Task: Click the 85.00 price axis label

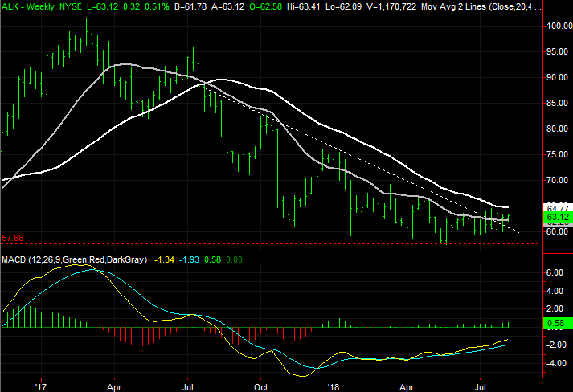Action: point(557,104)
